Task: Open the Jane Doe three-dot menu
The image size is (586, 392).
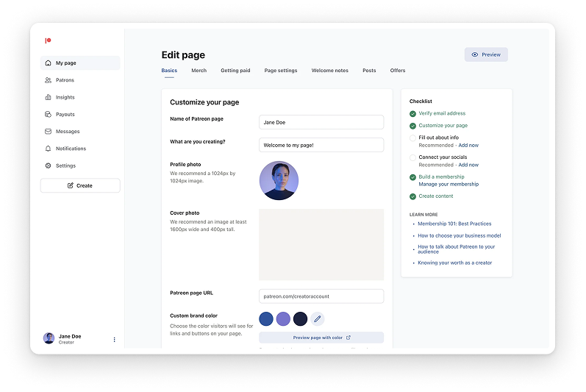Action: click(x=114, y=339)
